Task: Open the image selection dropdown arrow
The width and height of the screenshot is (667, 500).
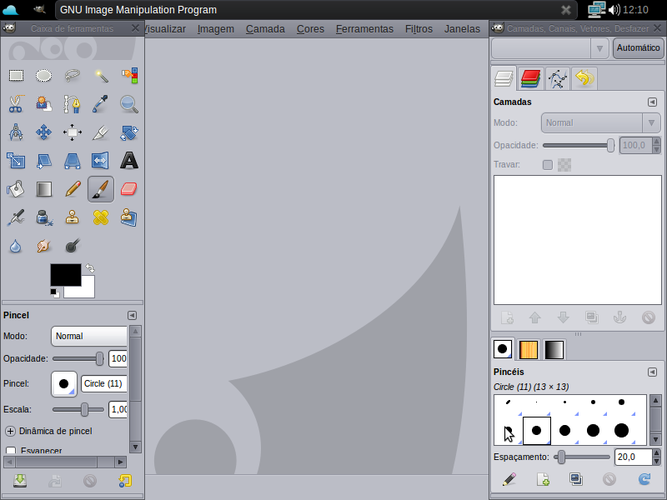Action: coord(599,49)
